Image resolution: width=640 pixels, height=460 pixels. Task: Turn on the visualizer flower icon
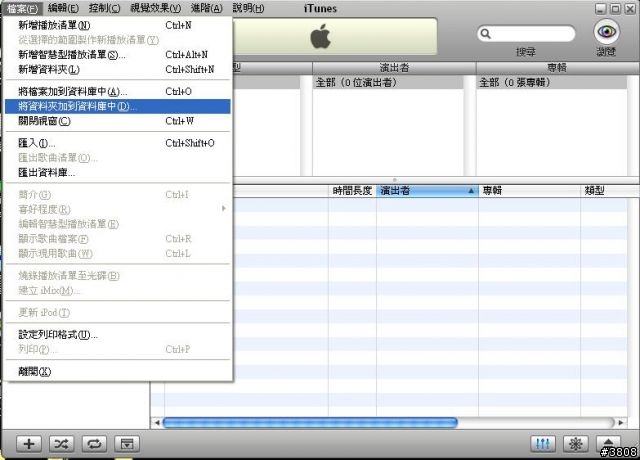pyautogui.click(x=576, y=444)
